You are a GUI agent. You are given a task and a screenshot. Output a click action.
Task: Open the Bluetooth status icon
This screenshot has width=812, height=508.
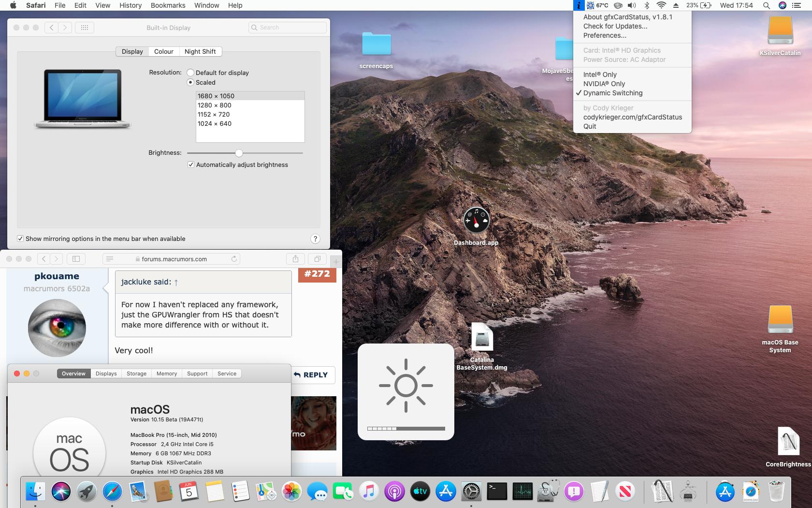[x=647, y=5]
